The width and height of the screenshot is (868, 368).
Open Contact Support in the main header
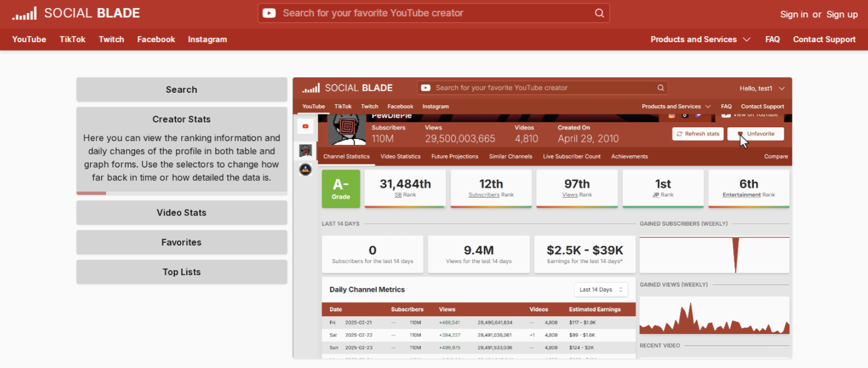[x=824, y=39]
